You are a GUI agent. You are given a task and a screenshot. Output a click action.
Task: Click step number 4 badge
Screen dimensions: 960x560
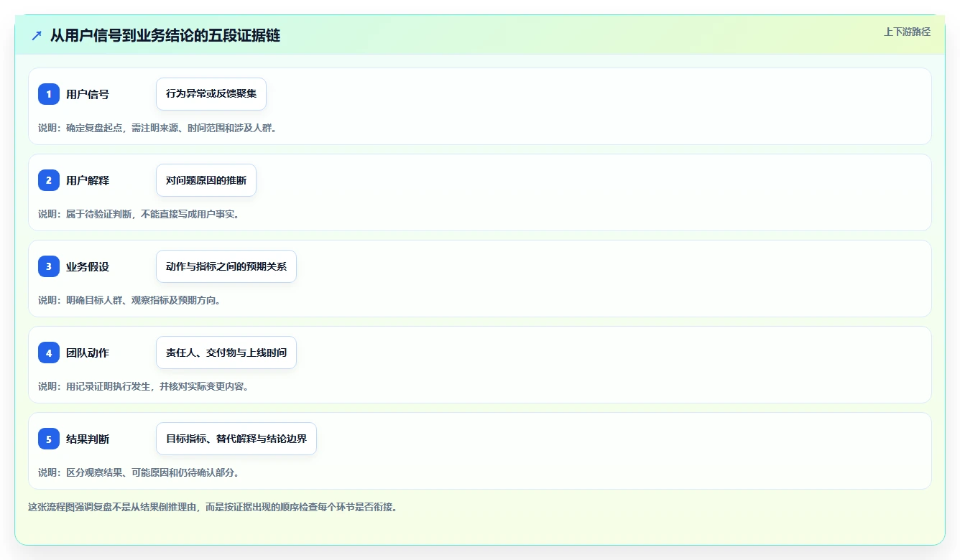coord(49,353)
